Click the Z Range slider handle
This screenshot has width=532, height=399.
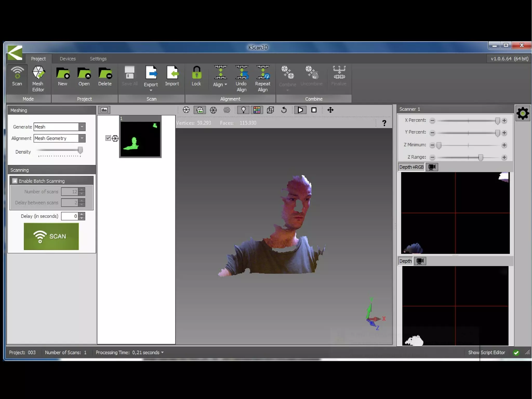tap(481, 157)
